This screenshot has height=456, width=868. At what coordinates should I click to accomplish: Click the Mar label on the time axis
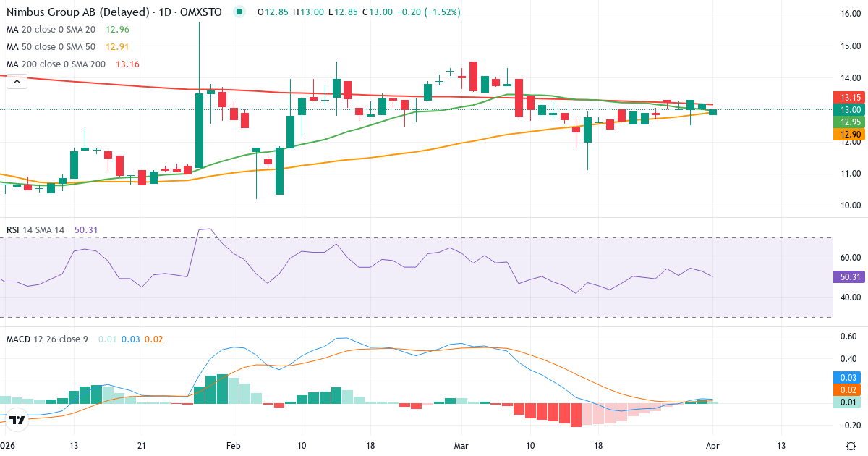[x=460, y=446]
